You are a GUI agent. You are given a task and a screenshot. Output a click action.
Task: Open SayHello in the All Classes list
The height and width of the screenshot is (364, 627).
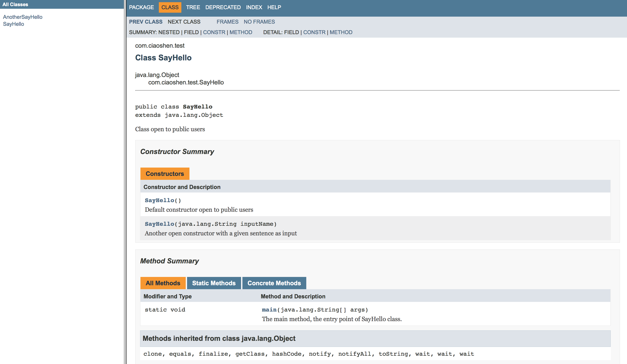(x=13, y=24)
